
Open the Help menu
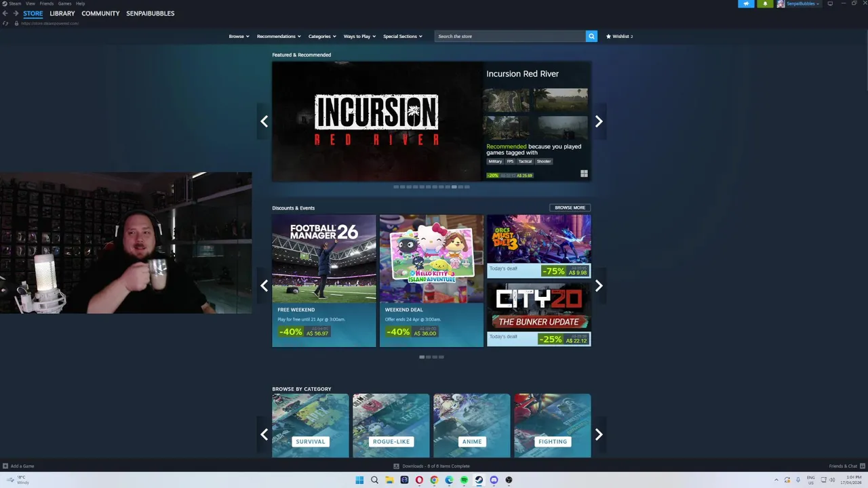(x=80, y=3)
